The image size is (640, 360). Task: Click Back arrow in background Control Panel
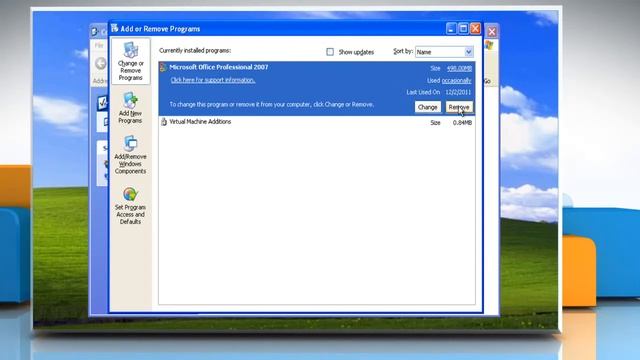click(x=100, y=64)
